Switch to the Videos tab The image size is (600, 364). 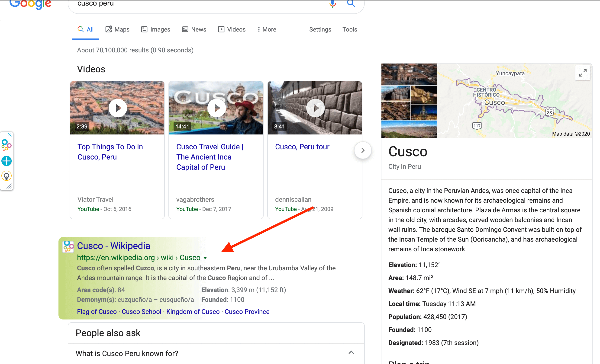tap(232, 29)
